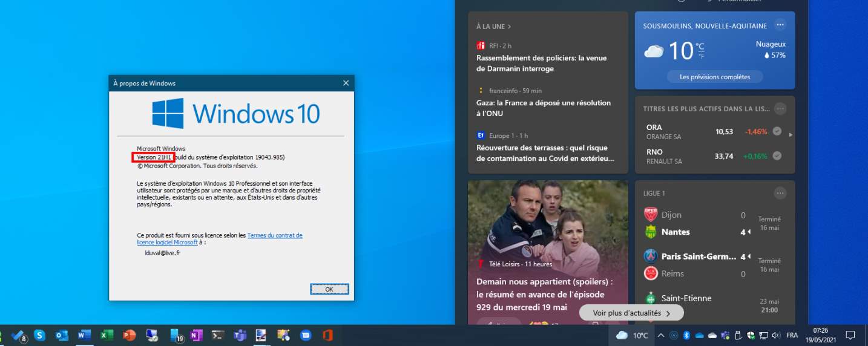This screenshot has height=346, width=868.
Task: Open network status tray icon
Action: coord(764,335)
